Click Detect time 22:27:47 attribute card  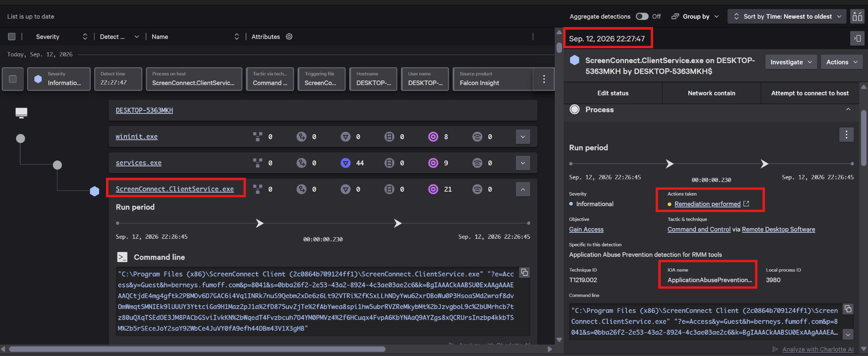point(118,79)
